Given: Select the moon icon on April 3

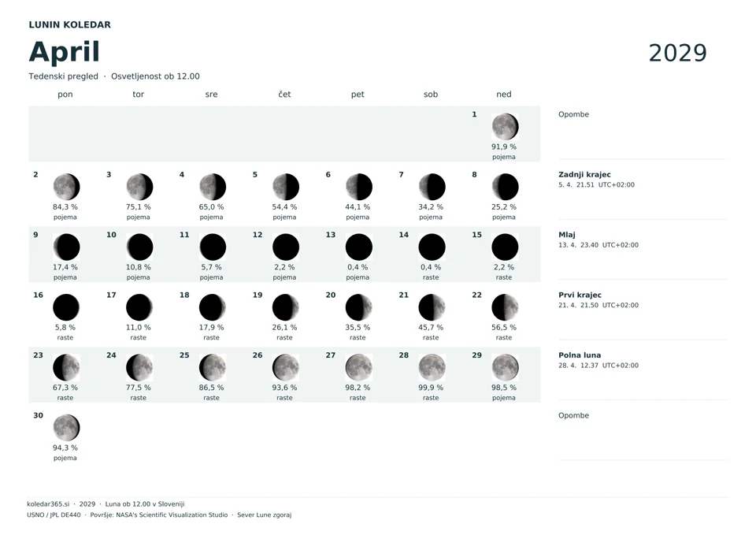Looking at the screenshot, I should (x=139, y=188).
